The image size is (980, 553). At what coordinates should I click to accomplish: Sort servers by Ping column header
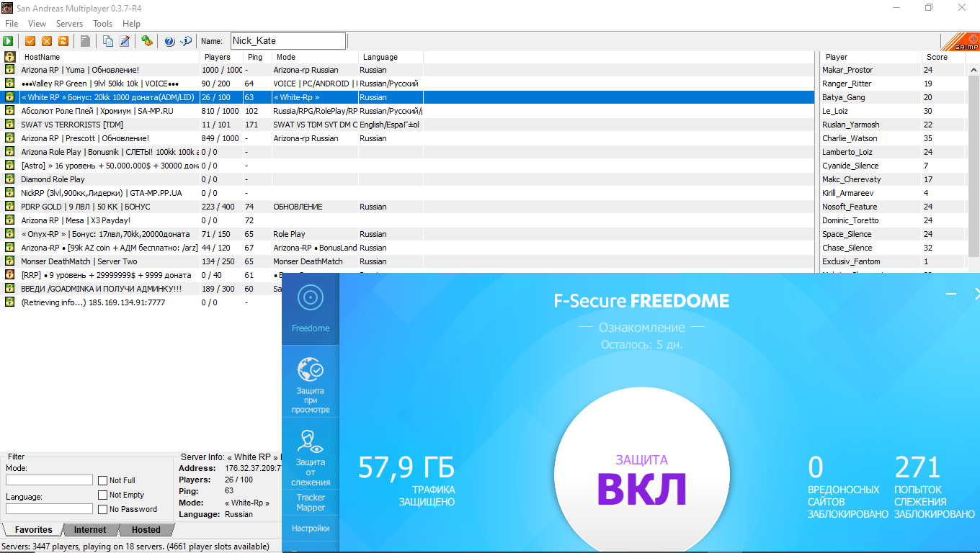tap(257, 57)
